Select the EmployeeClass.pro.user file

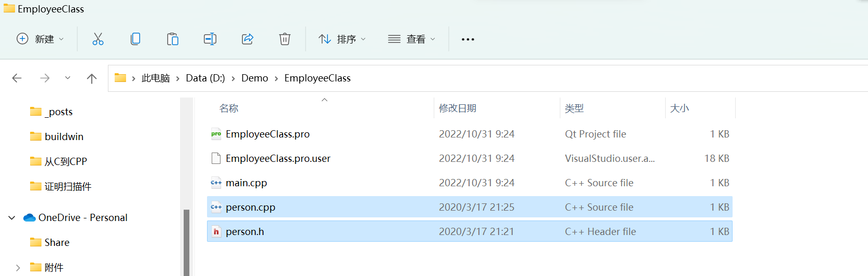470,158
